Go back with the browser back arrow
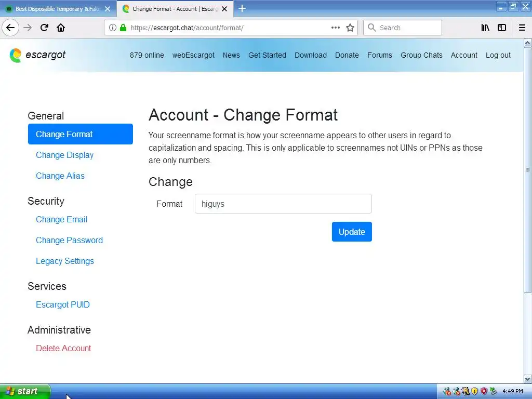This screenshot has height=399, width=532. pos(10,28)
